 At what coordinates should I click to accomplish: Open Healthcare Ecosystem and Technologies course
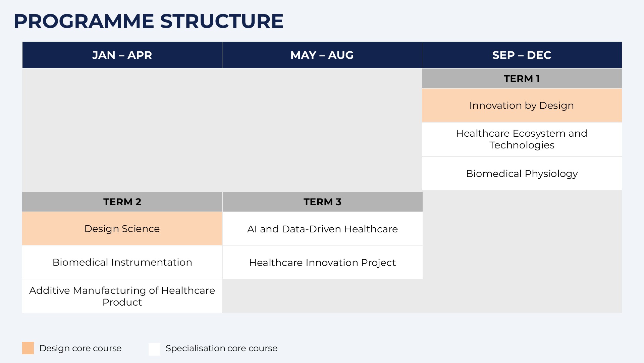[x=522, y=139]
